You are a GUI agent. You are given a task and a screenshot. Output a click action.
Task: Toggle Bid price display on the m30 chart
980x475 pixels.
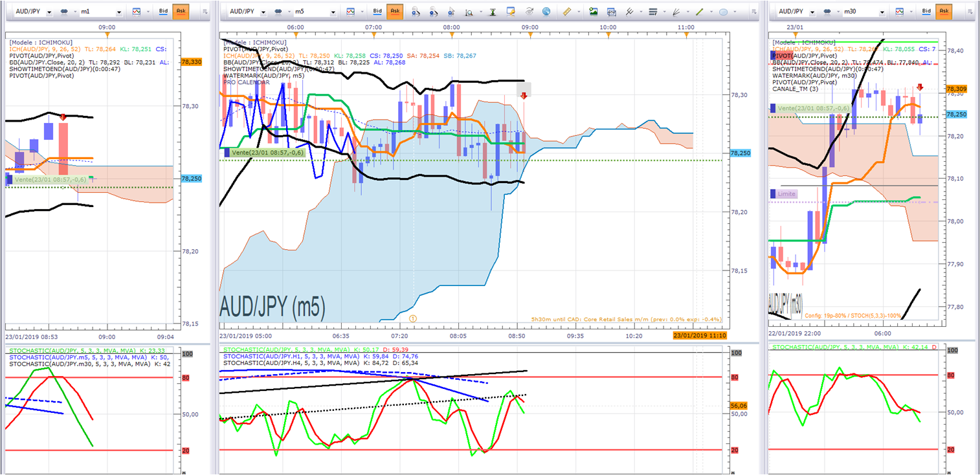(926, 12)
